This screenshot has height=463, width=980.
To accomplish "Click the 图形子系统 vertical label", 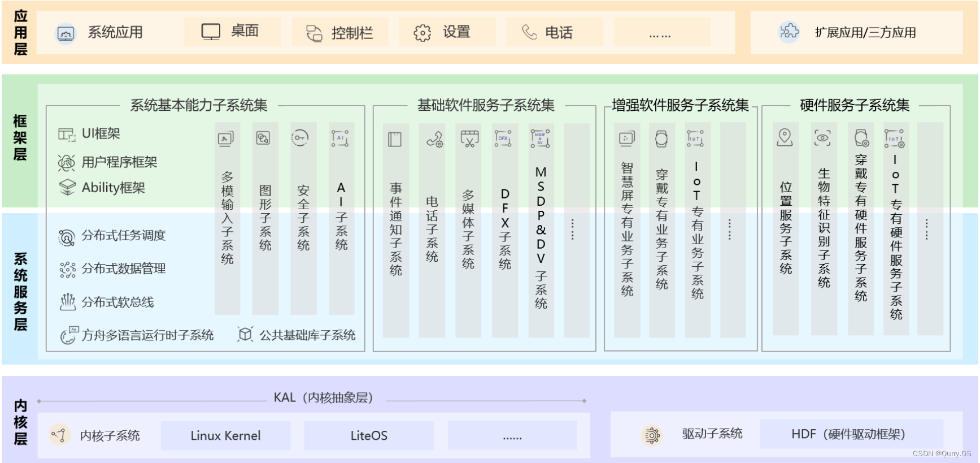I will coord(265,217).
